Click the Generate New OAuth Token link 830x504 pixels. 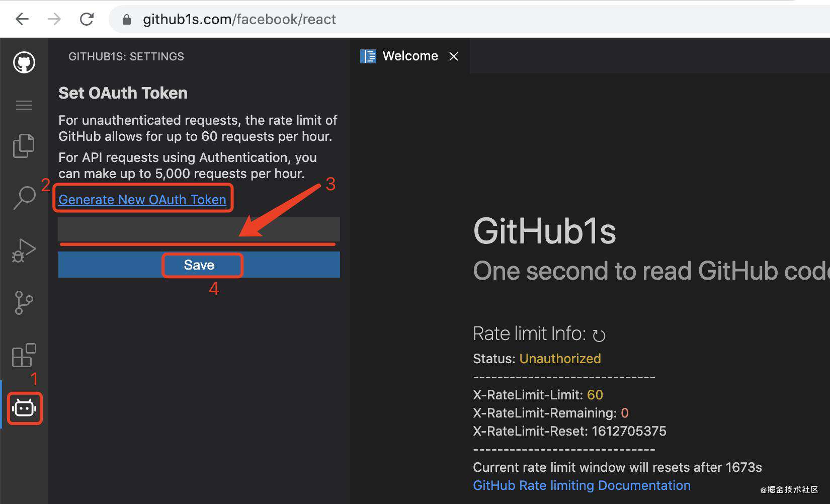pyautogui.click(x=142, y=199)
